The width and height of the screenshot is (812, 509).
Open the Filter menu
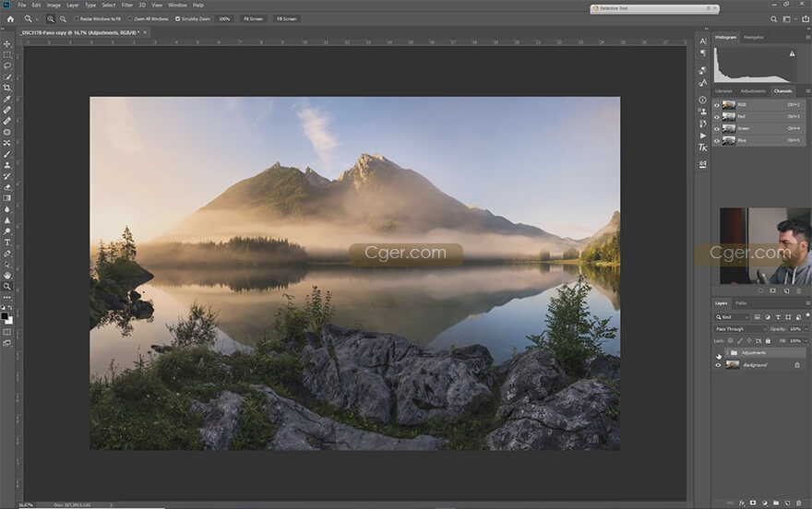pos(127,6)
